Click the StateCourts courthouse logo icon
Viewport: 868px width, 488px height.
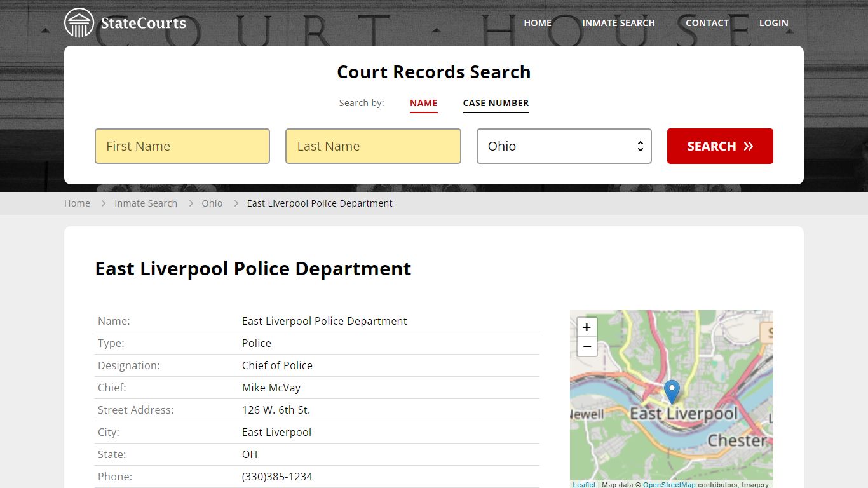click(x=79, y=23)
